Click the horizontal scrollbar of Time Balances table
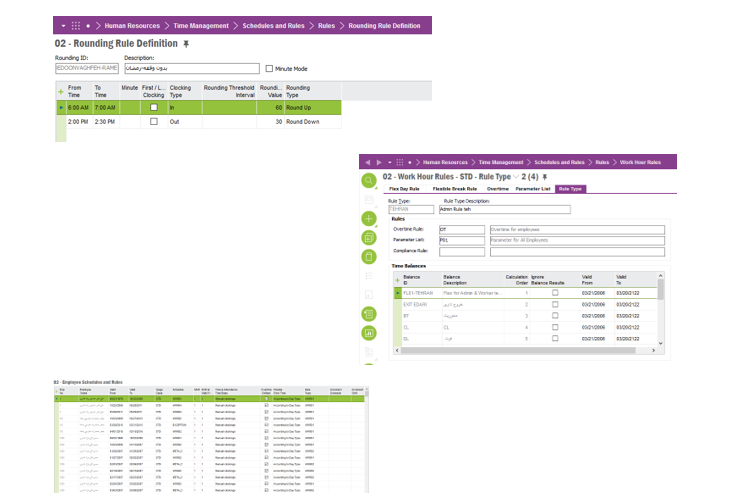Viewport: 741px width, 503px height. click(x=518, y=351)
